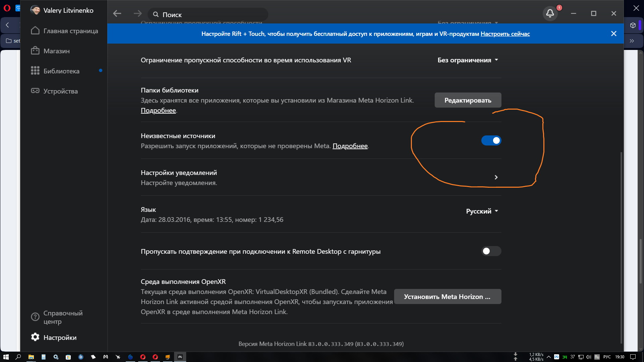Image resolution: width=644 pixels, height=362 pixels.
Task: Open the volume tray icon
Action: coord(589,357)
